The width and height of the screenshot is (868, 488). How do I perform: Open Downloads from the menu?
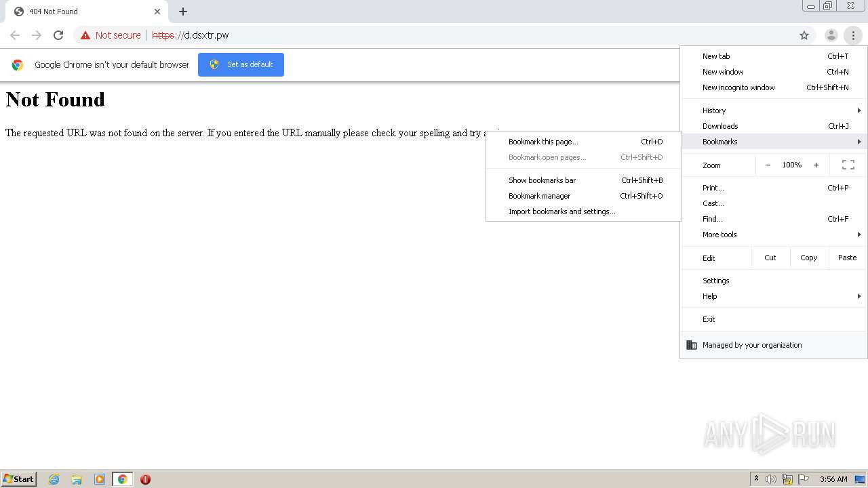click(x=774, y=126)
